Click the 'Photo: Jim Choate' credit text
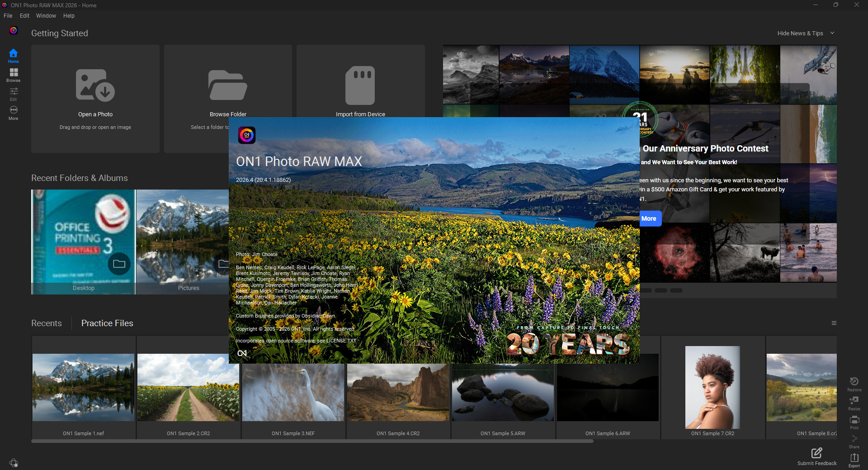This screenshot has width=868, height=470. coord(257,254)
